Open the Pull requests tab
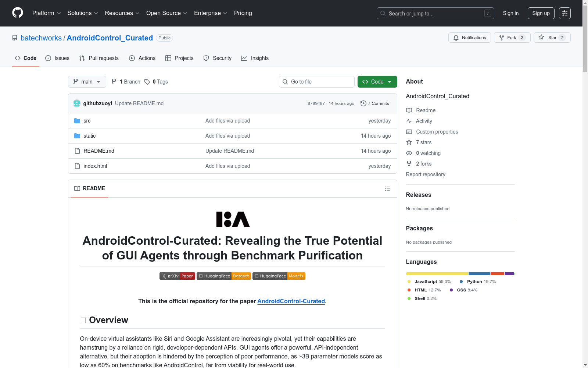Image resolution: width=588 pixels, height=368 pixels. click(x=99, y=58)
